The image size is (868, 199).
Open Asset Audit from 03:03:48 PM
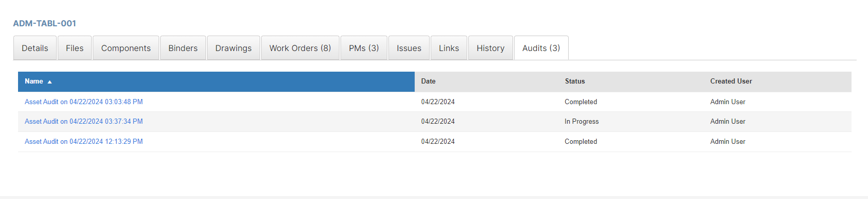[x=83, y=102]
